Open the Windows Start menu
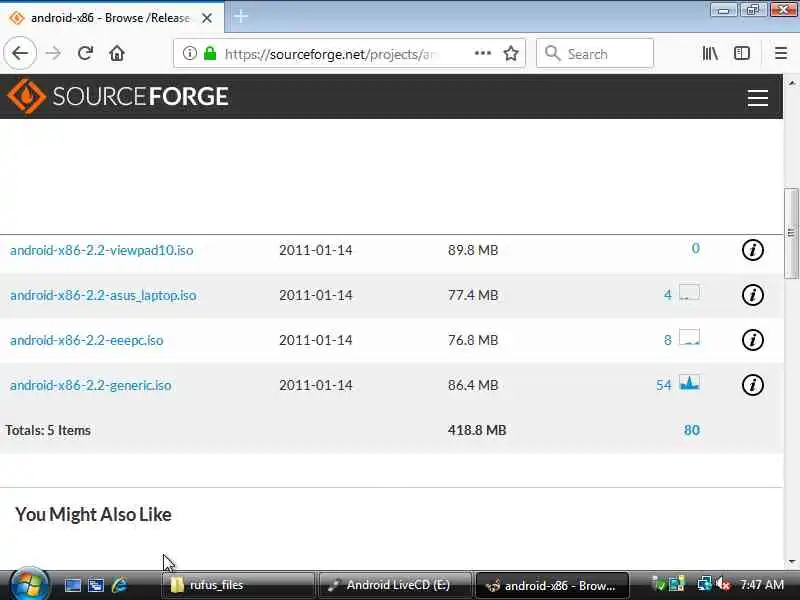Image resolution: width=800 pixels, height=600 pixels. click(29, 584)
